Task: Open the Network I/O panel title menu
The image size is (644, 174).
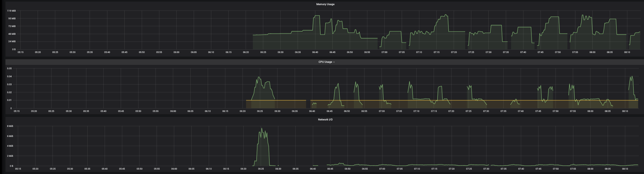Action: coord(325,120)
